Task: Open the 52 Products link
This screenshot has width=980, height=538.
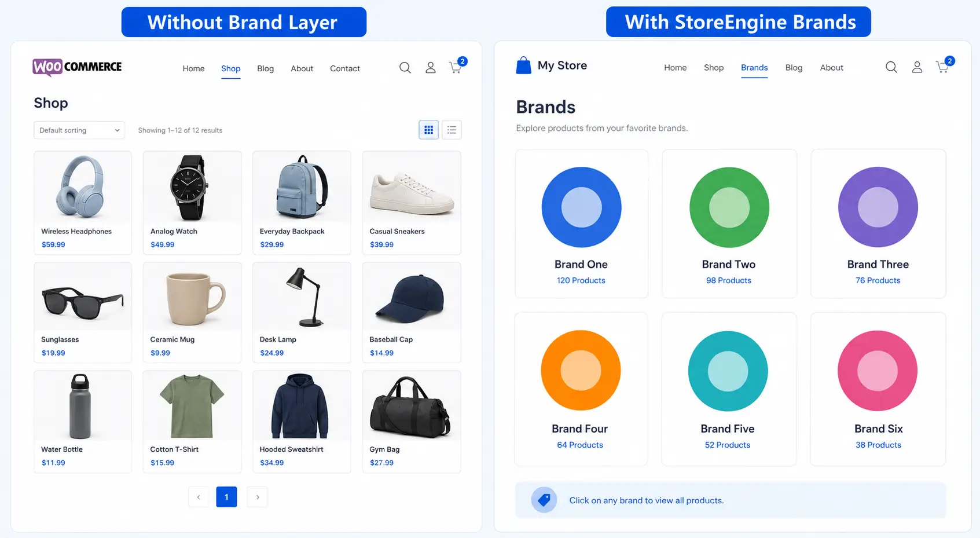Action: (x=728, y=445)
